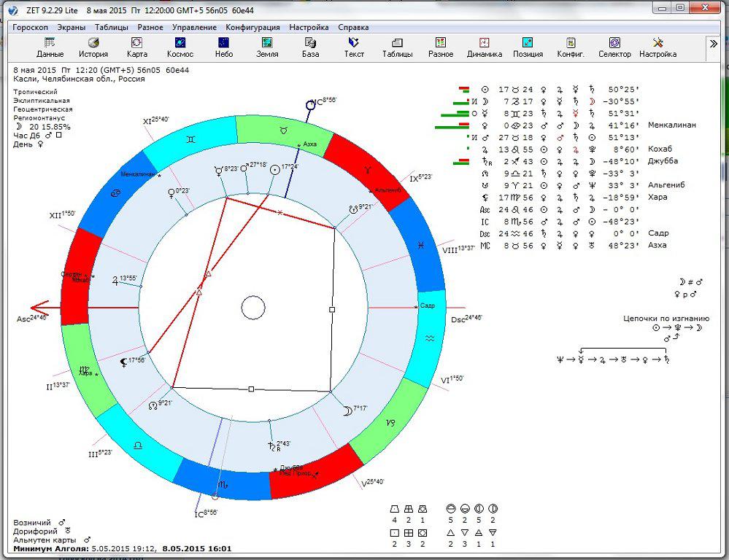Open the Позиция toolbar icon
The width and height of the screenshot is (729, 560).
click(528, 48)
